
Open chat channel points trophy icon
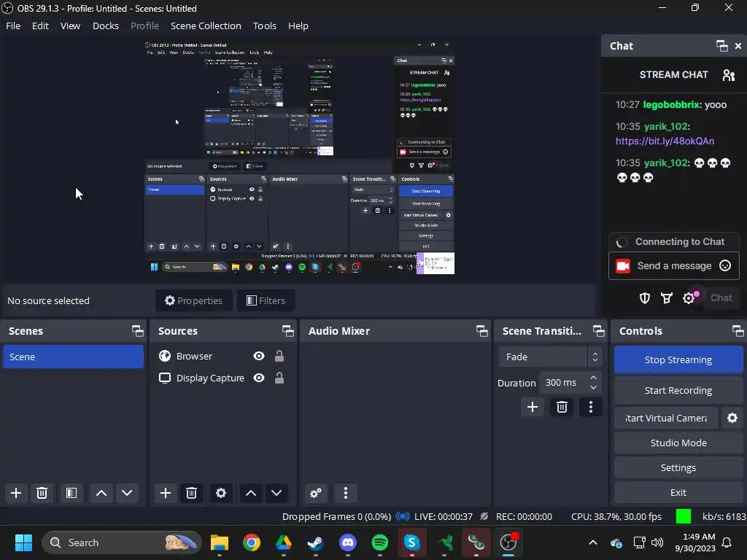click(x=667, y=298)
